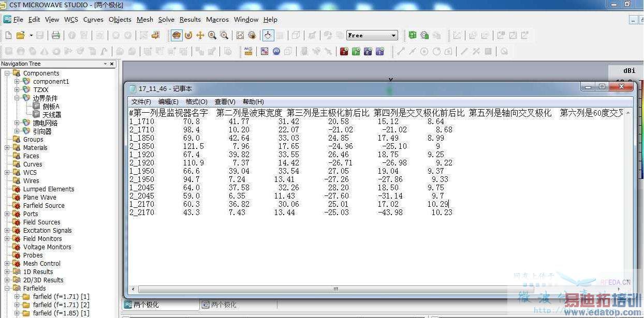Select Field Monitors tree item
Image resolution: width=644 pixels, height=318 pixels.
(42, 238)
